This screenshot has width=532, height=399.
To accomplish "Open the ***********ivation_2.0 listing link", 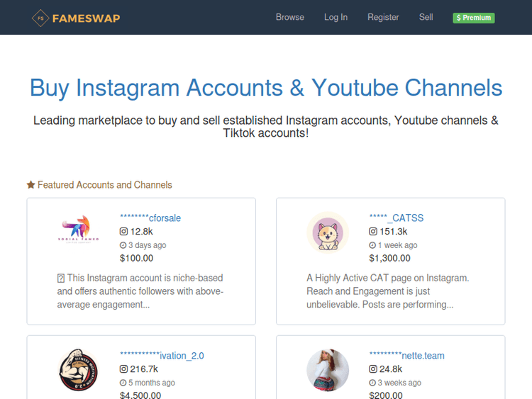I will 162,356.
